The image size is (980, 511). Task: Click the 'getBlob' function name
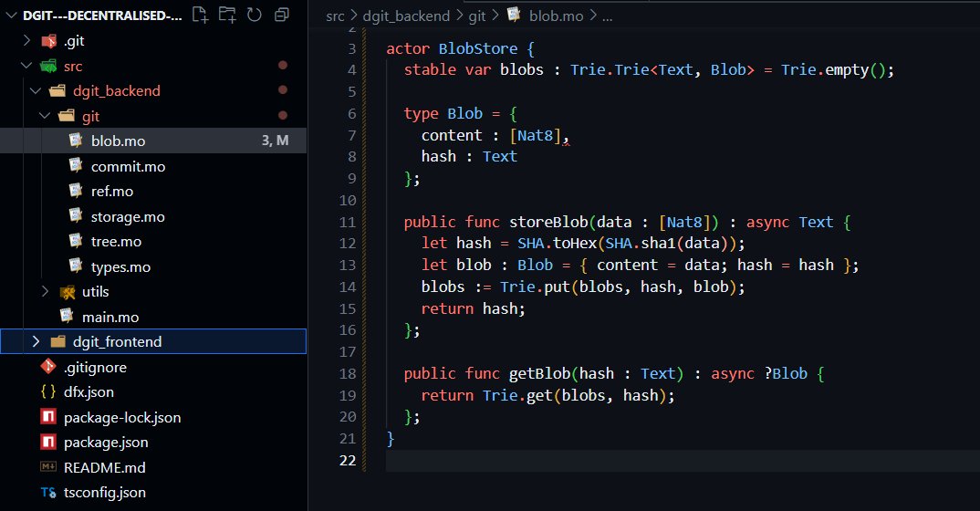point(539,373)
